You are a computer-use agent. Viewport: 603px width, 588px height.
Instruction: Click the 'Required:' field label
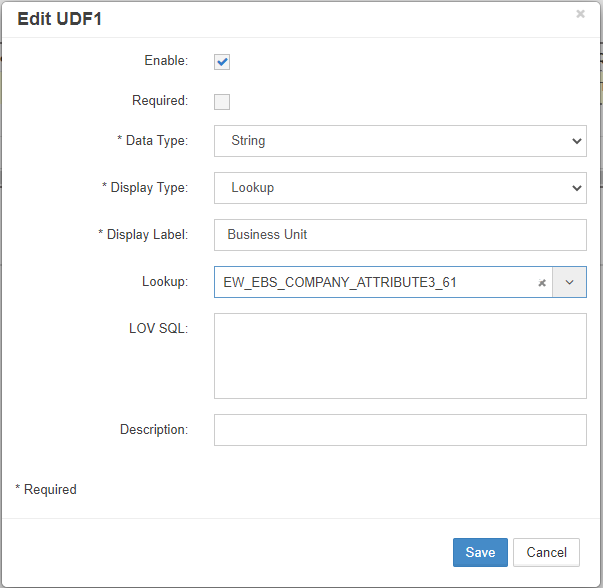pyautogui.click(x=160, y=101)
